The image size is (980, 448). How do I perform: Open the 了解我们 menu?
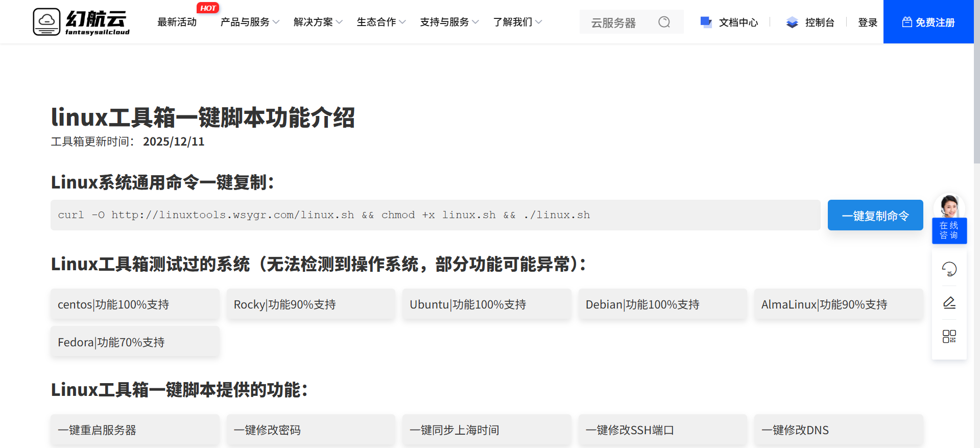point(517,22)
